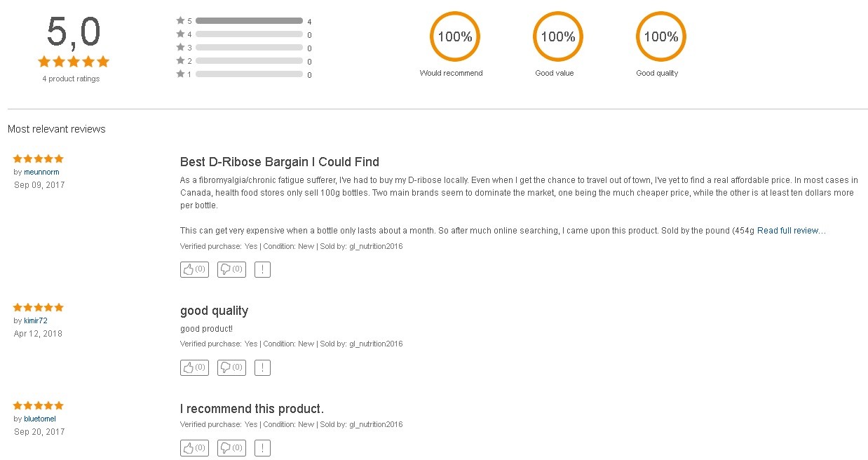Image resolution: width=868 pixels, height=460 pixels.
Task: Thumbs up the meunnorm D-Ribose review
Action: point(194,269)
